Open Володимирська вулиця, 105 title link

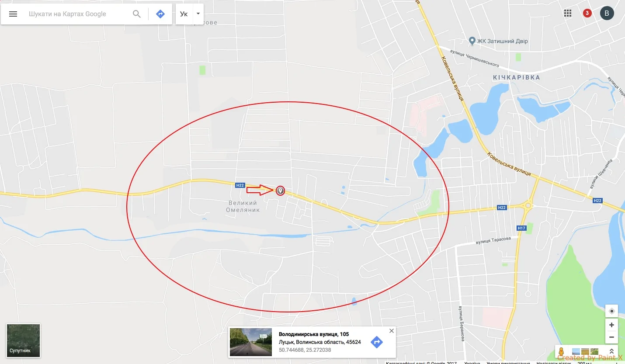point(314,334)
